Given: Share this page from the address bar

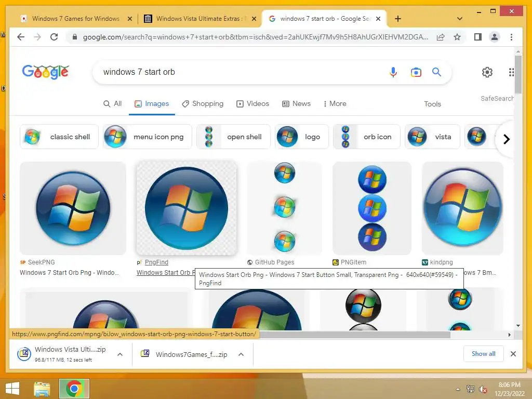Looking at the screenshot, I should click(441, 37).
